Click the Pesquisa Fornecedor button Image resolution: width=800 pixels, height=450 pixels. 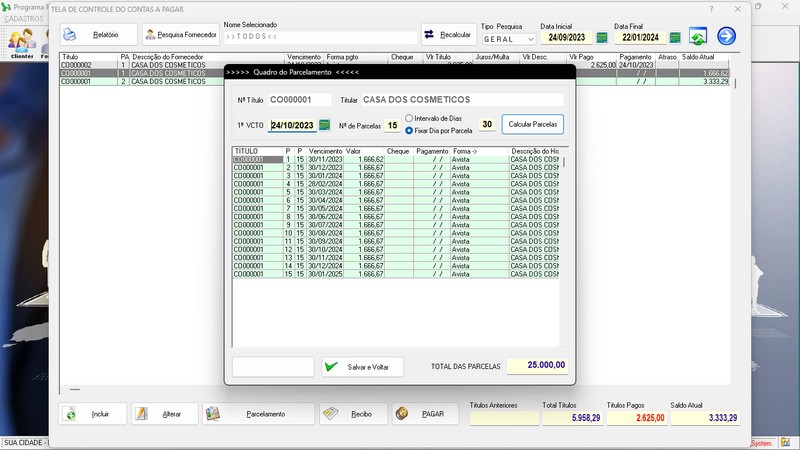(x=179, y=35)
